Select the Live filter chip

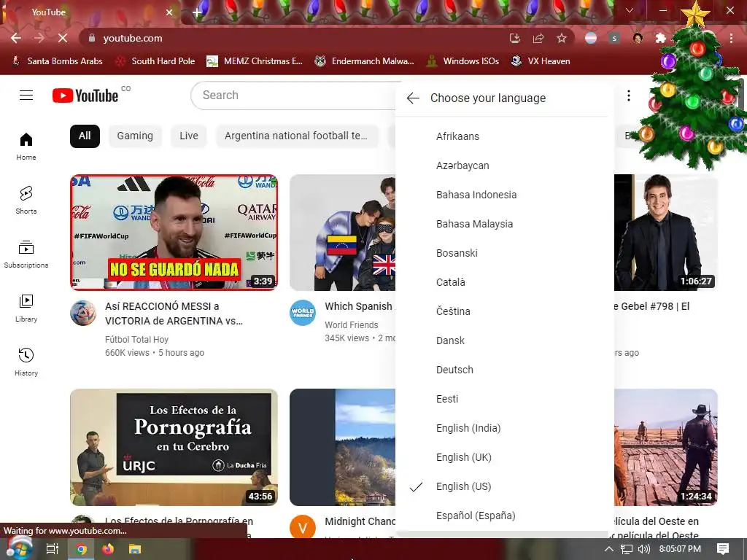pyautogui.click(x=189, y=136)
